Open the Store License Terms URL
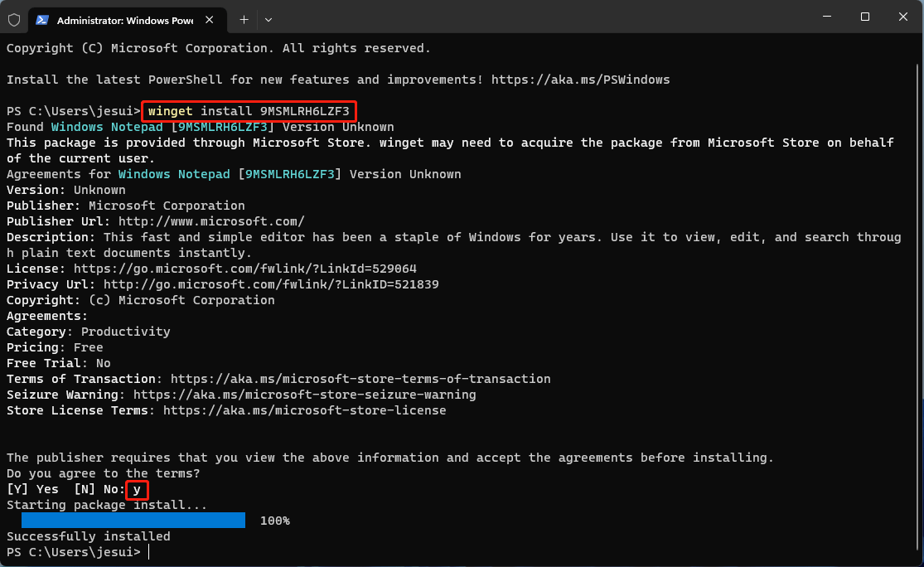 coord(305,410)
